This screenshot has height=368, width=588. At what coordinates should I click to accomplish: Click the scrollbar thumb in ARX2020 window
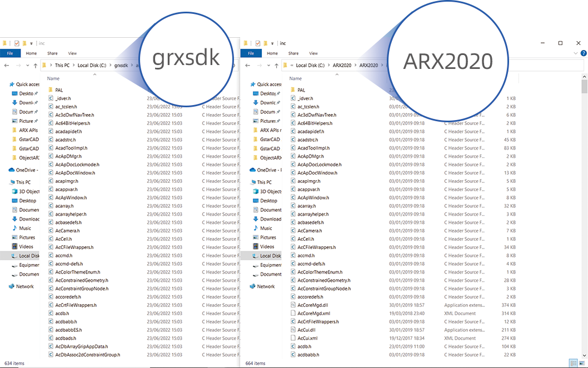coord(584,86)
